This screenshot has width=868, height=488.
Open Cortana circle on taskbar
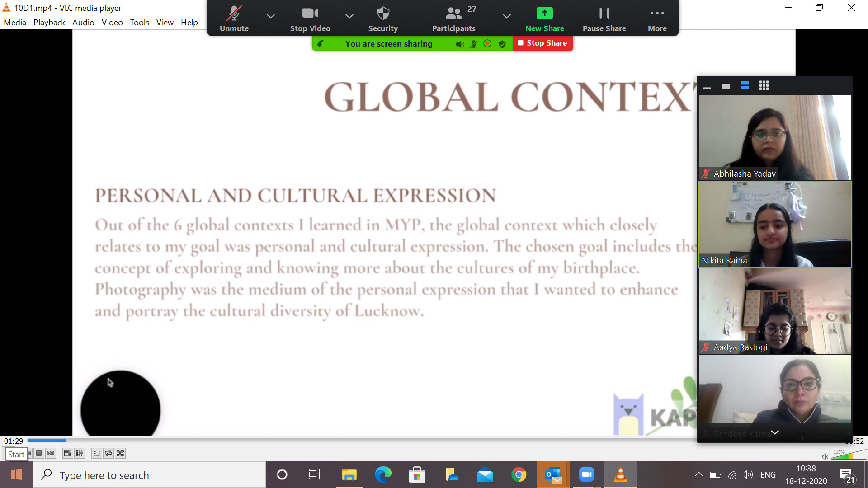click(282, 474)
